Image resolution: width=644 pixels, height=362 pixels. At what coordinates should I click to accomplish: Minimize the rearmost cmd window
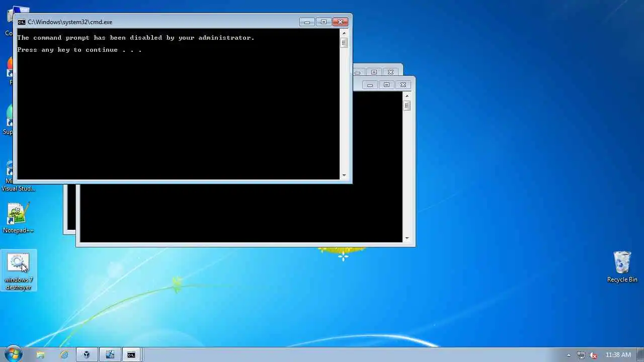[x=358, y=72]
